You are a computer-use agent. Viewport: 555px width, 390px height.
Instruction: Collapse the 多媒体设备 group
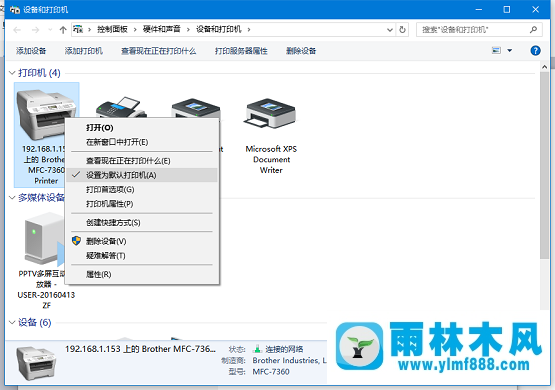pyautogui.click(x=12, y=197)
